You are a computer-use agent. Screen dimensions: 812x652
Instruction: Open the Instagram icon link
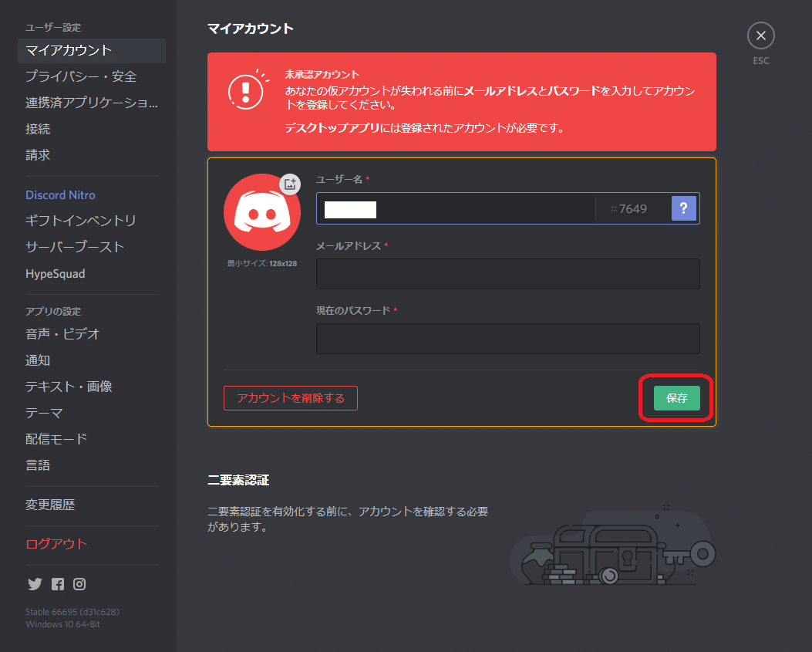(x=79, y=584)
